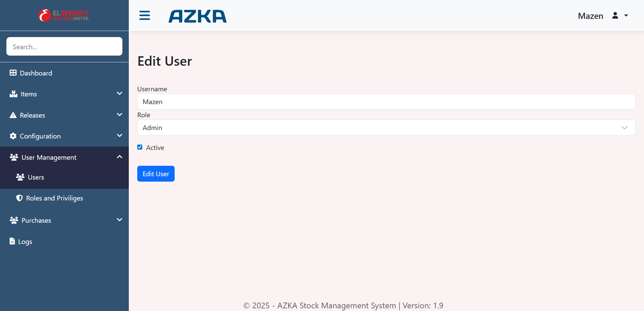
Task: Expand the Items sidebar chevron
Action: point(119,93)
